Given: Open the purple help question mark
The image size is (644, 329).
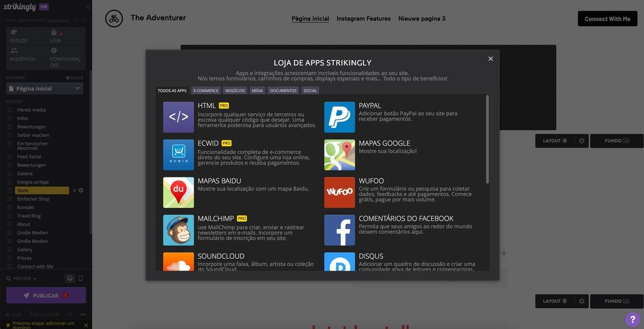Looking at the screenshot, I should click(x=633, y=319).
